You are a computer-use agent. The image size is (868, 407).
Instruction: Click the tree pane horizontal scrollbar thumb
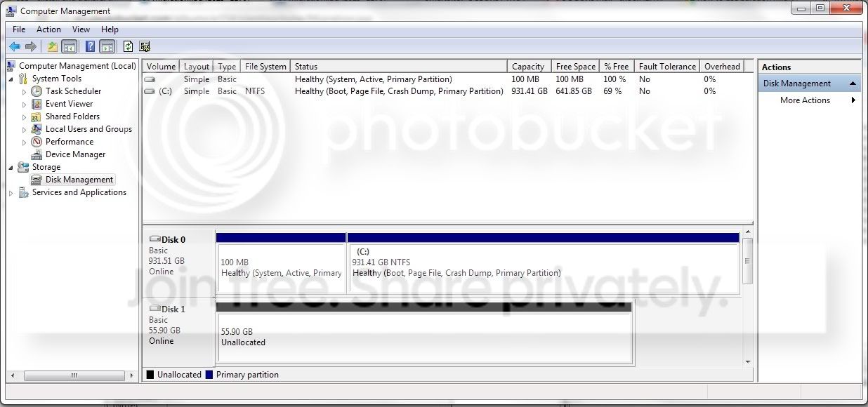pyautogui.click(x=74, y=376)
